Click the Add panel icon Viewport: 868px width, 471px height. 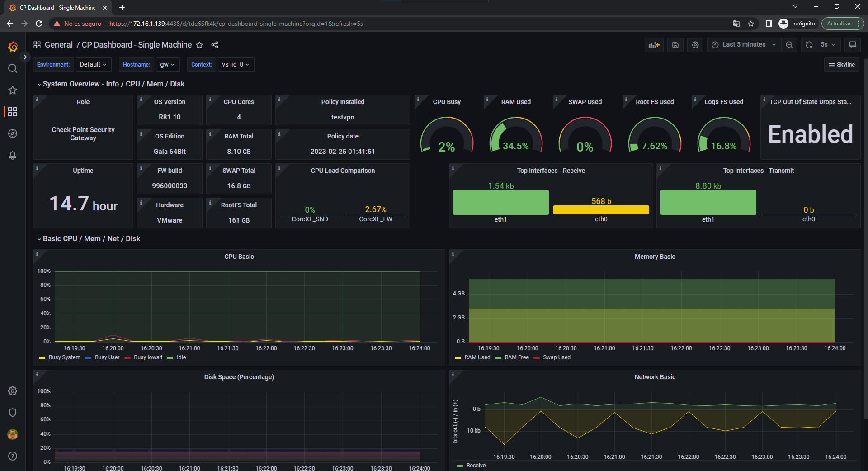654,45
